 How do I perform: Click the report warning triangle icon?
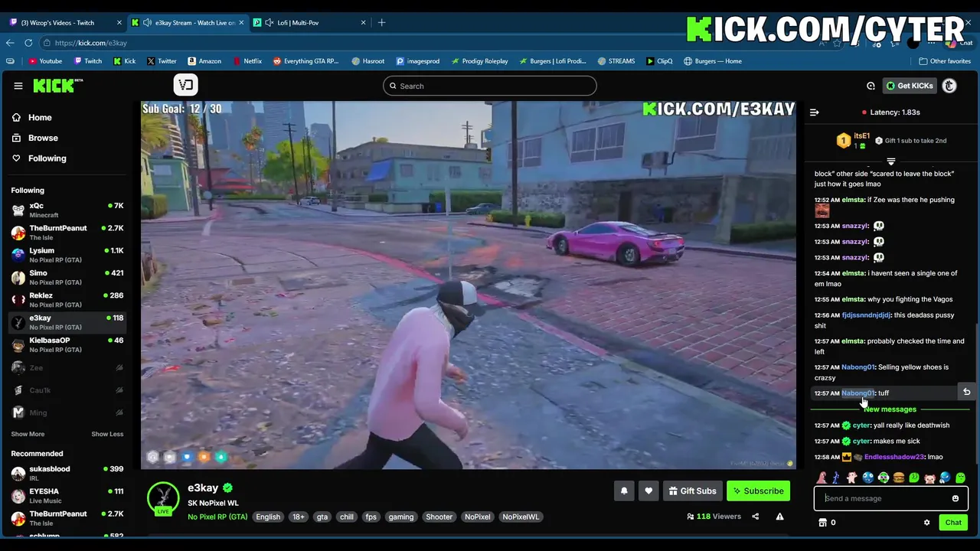(x=779, y=517)
